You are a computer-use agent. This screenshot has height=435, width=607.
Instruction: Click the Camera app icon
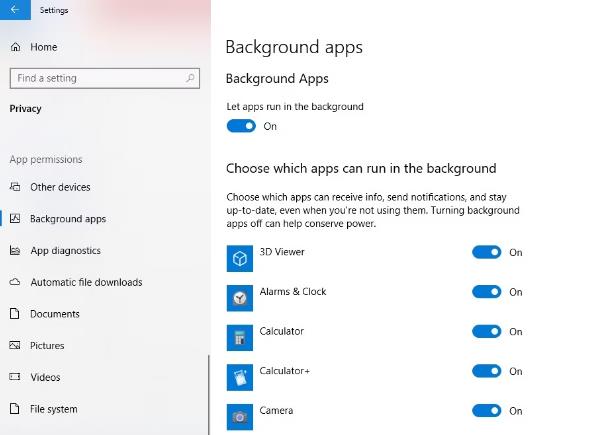[x=240, y=417]
